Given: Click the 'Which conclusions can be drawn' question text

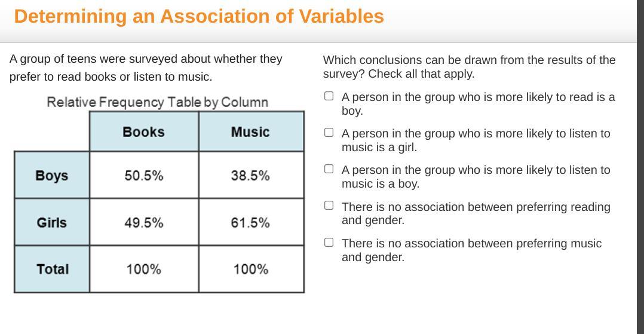Looking at the screenshot, I should click(469, 66).
